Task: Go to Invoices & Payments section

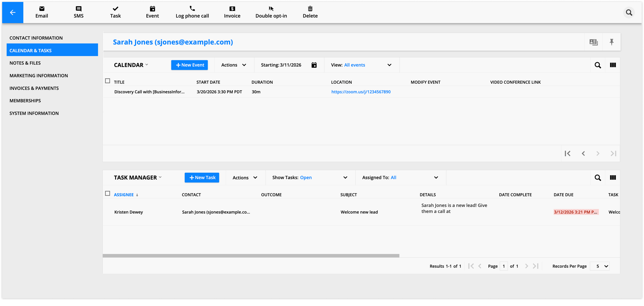Action: pyautogui.click(x=34, y=88)
